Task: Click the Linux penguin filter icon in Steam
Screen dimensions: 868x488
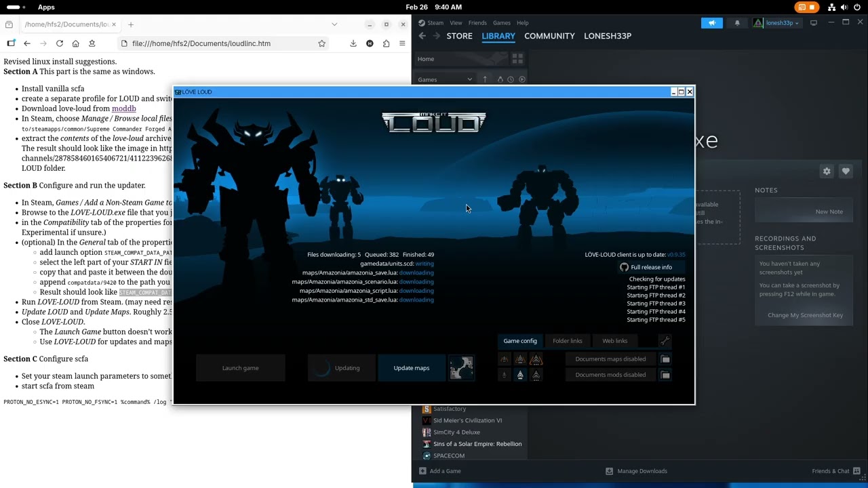Action: click(500, 79)
